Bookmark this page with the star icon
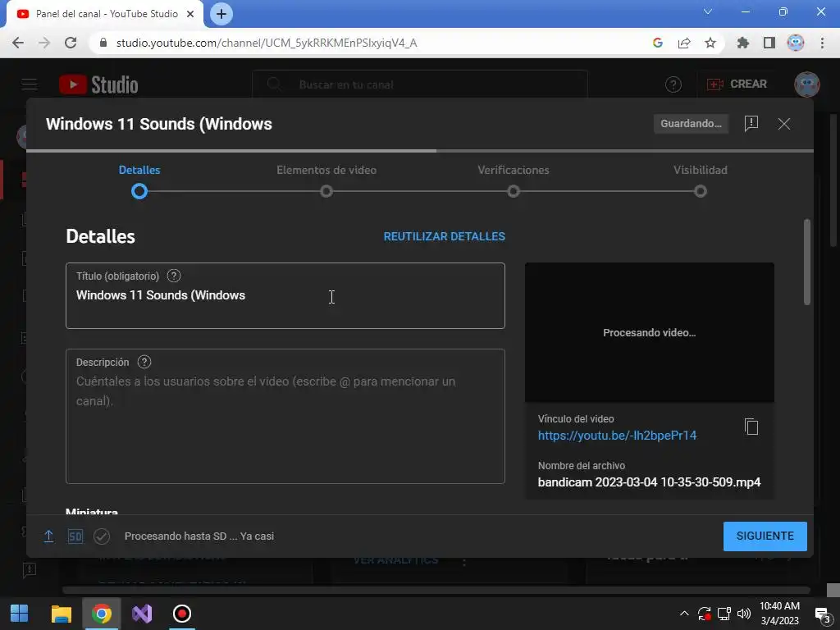Image resolution: width=840 pixels, height=630 pixels. coord(710,43)
